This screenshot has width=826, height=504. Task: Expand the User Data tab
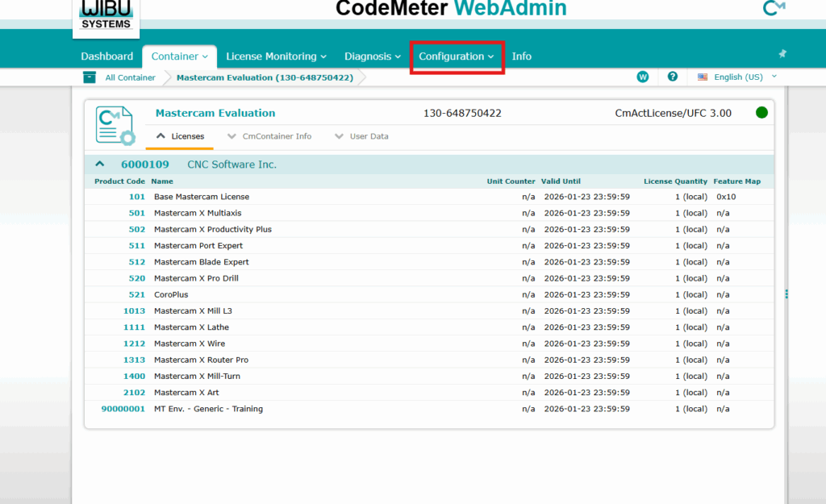361,136
